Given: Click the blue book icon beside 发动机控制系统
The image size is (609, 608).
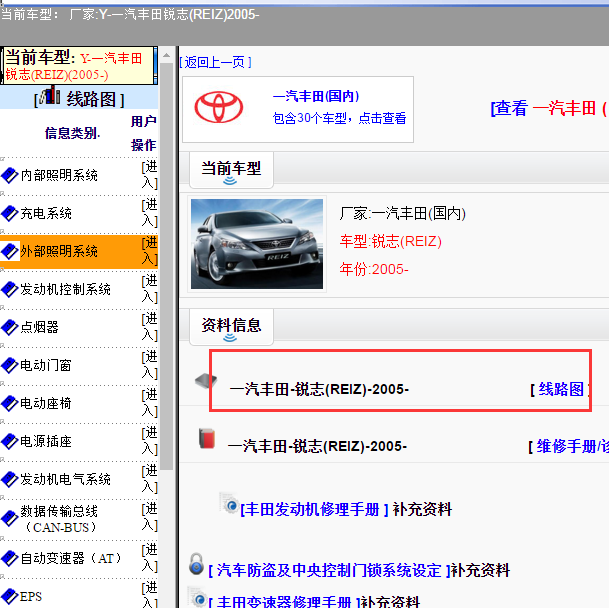Looking at the screenshot, I should 10,289.
